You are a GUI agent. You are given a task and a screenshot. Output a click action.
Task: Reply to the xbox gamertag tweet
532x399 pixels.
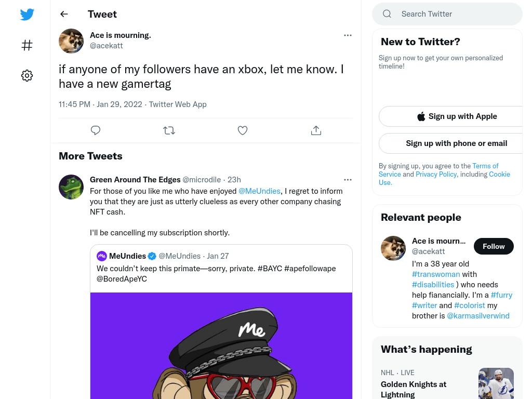coord(96,130)
